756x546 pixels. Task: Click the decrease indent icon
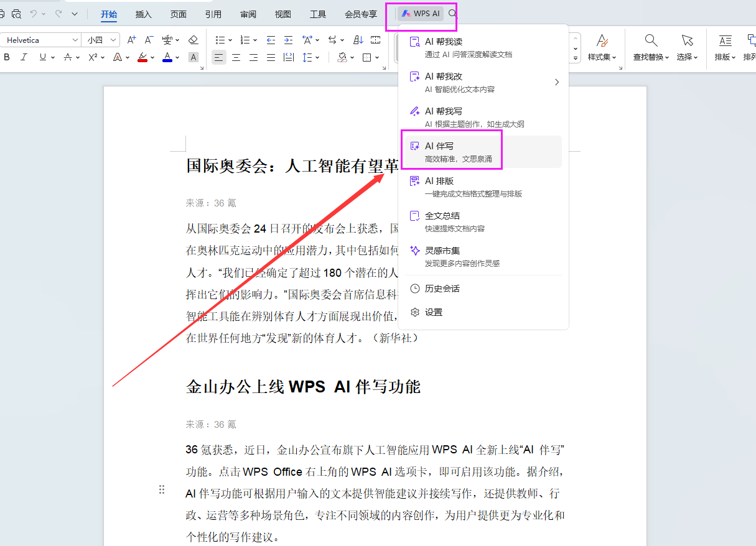[271, 40]
